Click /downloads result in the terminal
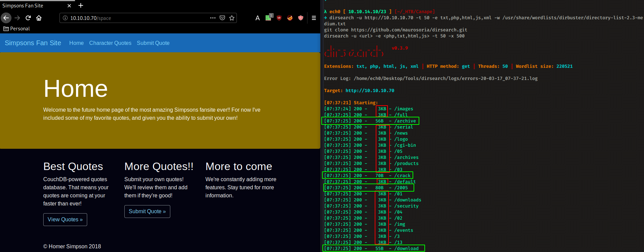 pyautogui.click(x=408, y=200)
